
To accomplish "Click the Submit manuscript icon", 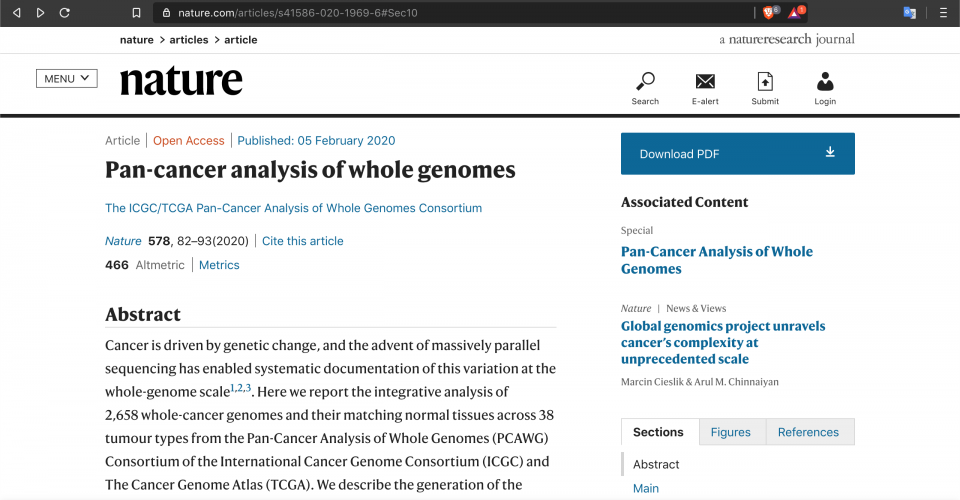I will point(765,82).
